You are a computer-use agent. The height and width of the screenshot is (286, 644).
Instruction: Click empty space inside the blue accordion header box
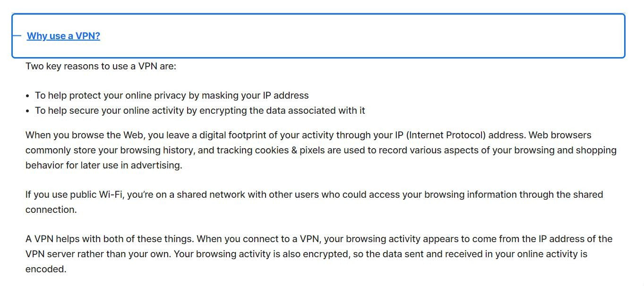click(359, 36)
